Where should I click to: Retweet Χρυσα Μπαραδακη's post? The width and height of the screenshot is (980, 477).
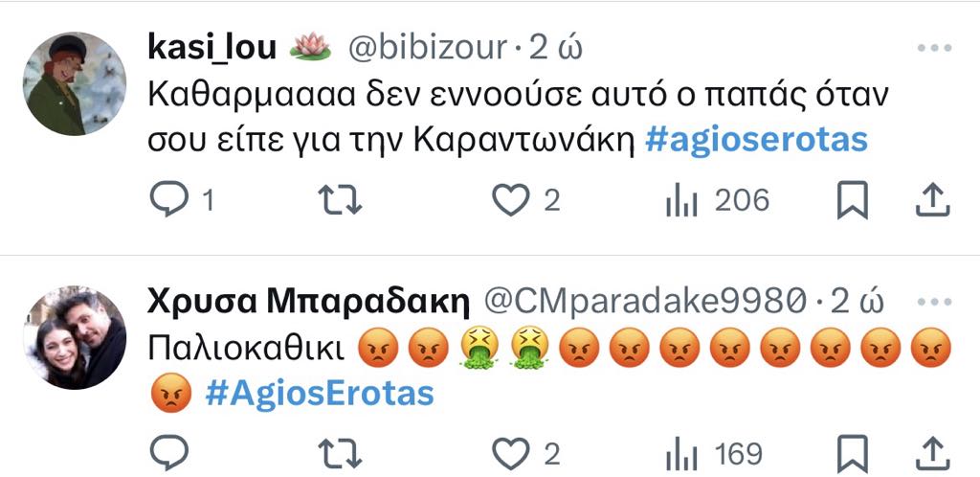340,454
